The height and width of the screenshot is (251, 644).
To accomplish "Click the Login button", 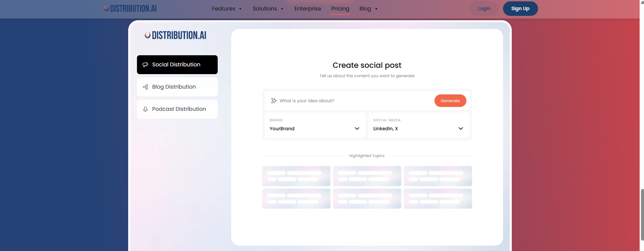I will [484, 8].
